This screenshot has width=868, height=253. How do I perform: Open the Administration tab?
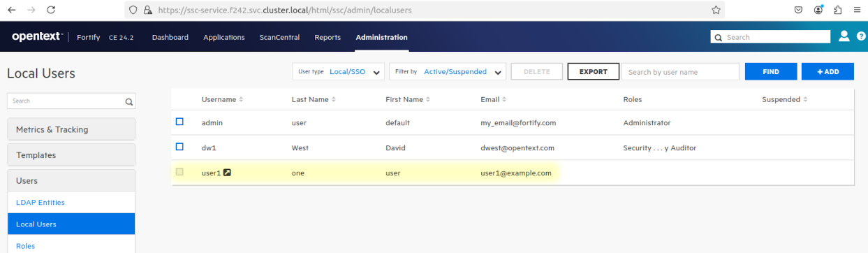[381, 37]
